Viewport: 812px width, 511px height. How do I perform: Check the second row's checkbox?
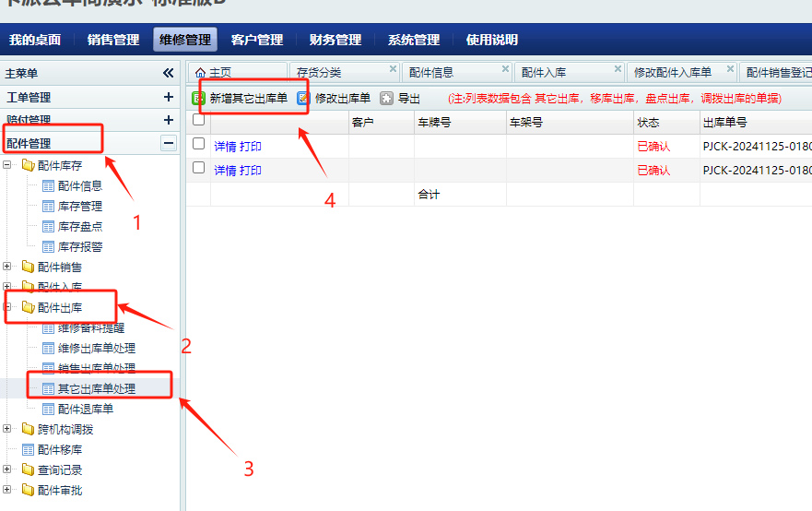(x=198, y=168)
